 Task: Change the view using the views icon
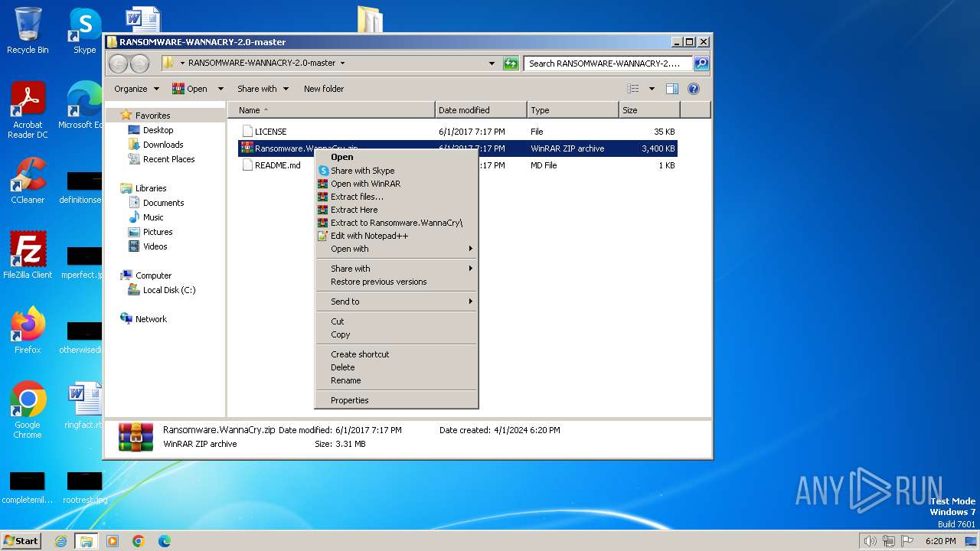coord(633,89)
